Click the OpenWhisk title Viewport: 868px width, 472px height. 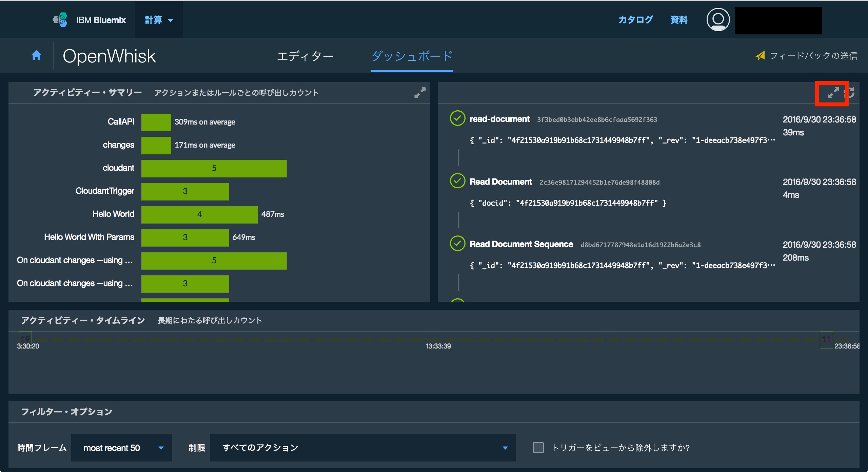109,56
